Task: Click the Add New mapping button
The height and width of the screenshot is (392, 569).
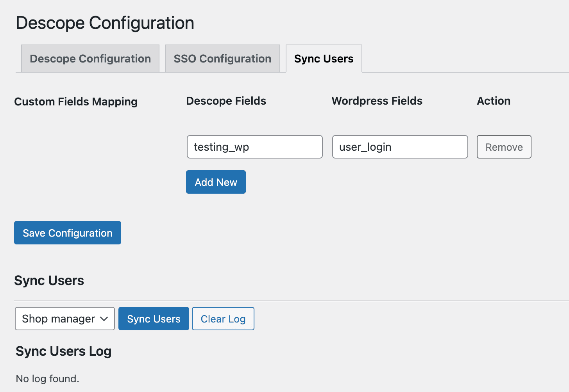Action: point(216,182)
